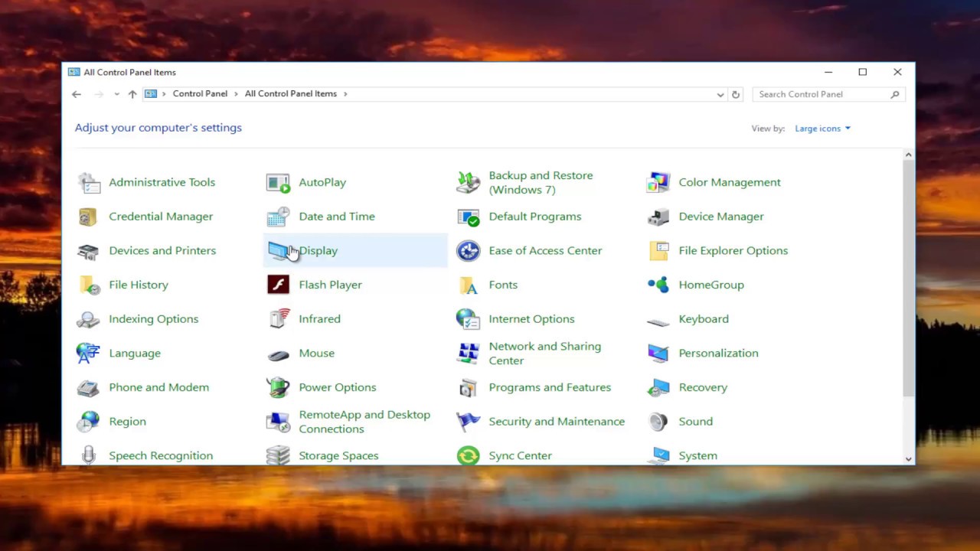Open File Explorer Options icon
Image resolution: width=980 pixels, height=551 pixels.
(x=658, y=251)
